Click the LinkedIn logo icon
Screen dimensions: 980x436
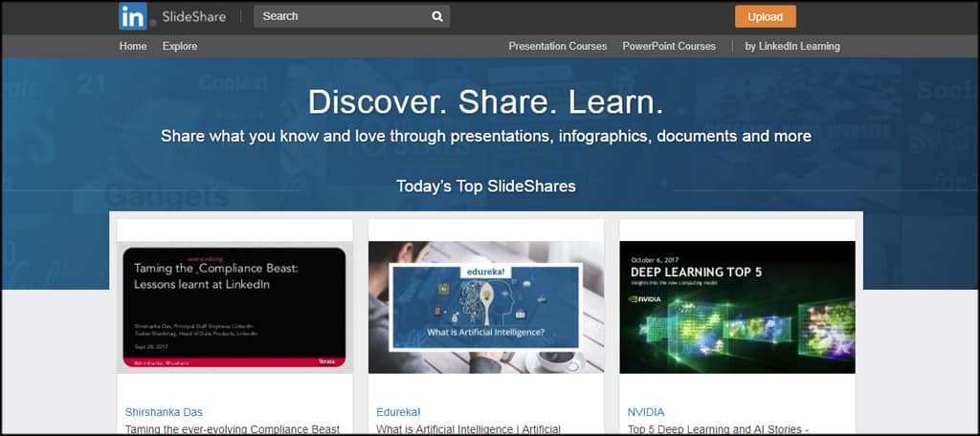(133, 16)
